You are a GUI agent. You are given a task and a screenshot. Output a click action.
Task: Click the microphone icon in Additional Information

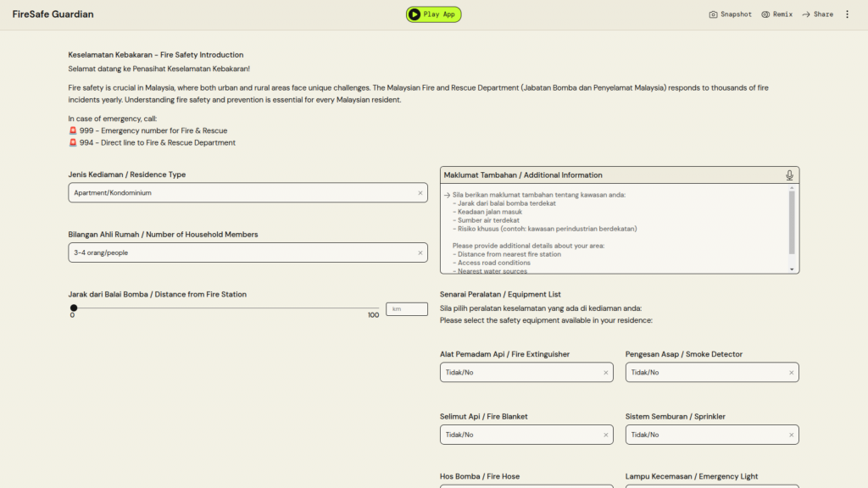(x=789, y=175)
